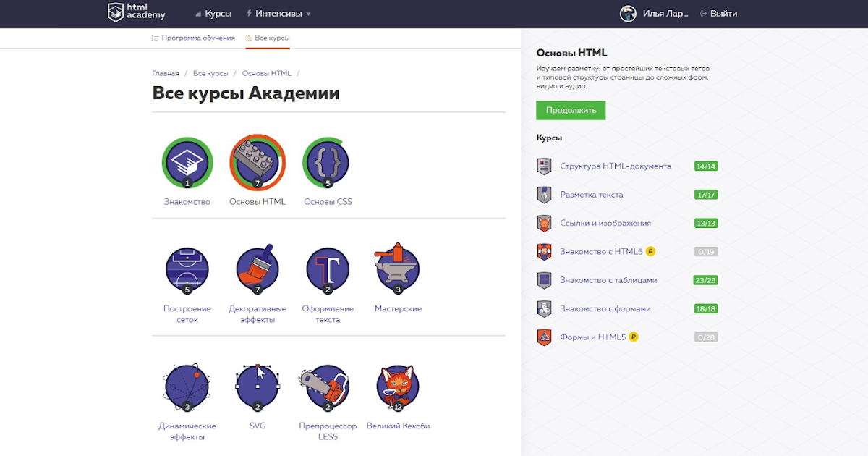Click the Структура HTML-документа shield icon

[544, 166]
